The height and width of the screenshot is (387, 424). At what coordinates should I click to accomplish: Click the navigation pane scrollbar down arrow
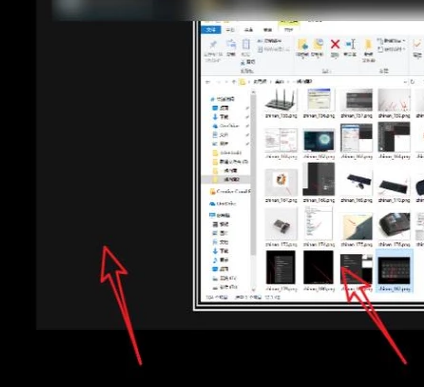click(x=253, y=289)
